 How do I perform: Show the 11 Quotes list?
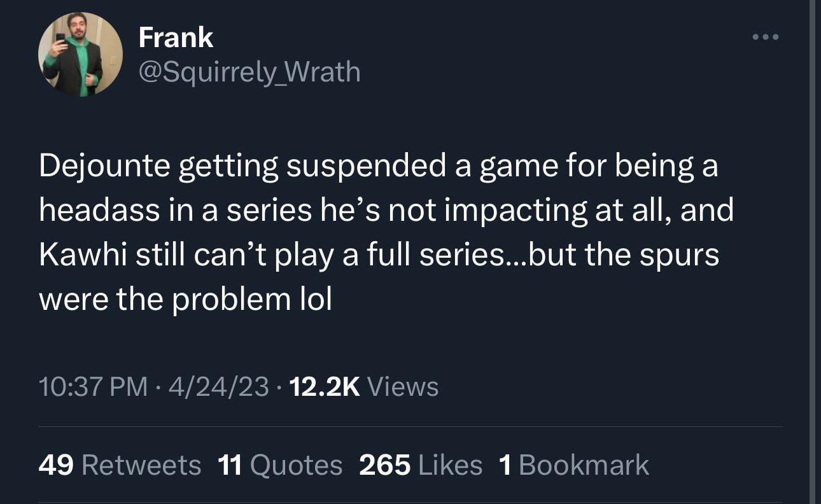279,465
